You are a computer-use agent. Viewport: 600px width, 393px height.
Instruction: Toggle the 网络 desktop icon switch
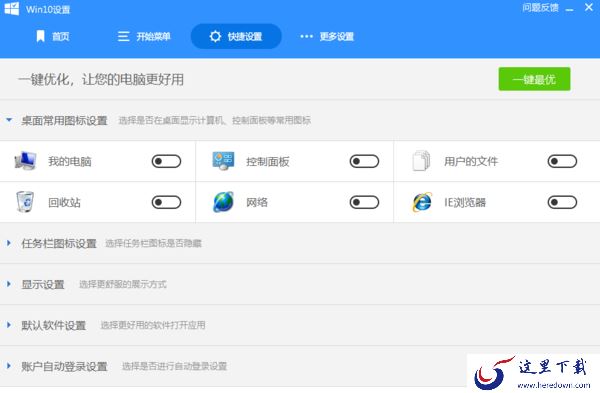(364, 202)
